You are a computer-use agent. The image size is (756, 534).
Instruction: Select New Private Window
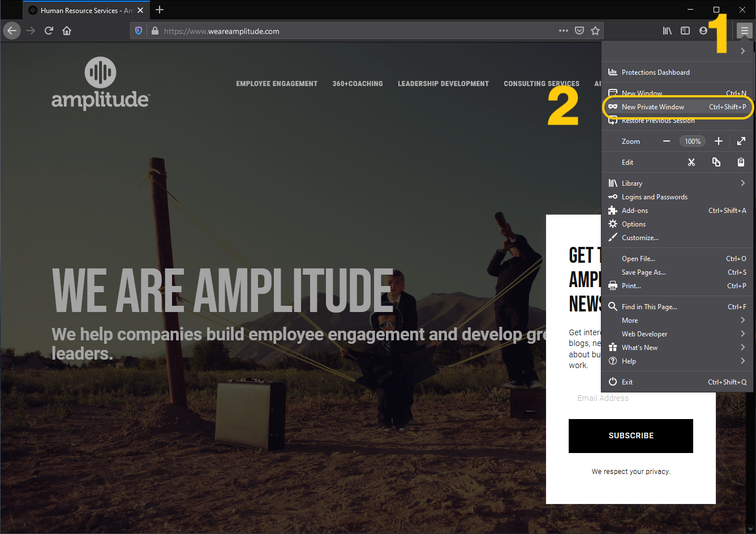(676, 106)
